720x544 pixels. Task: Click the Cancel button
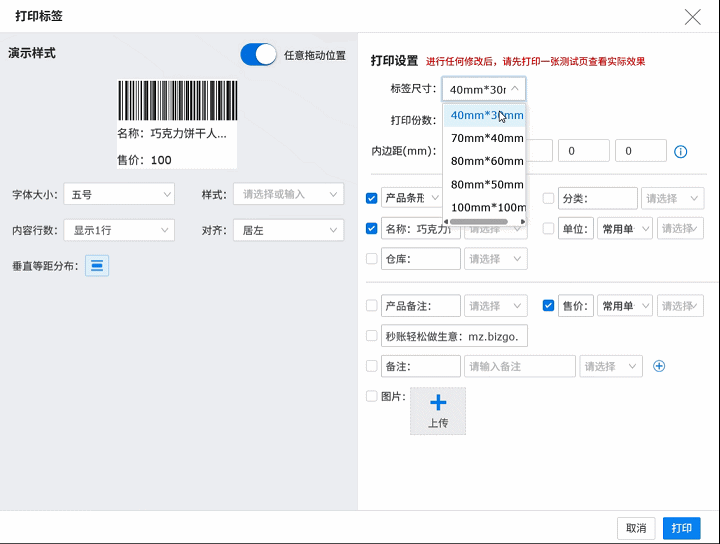tap(636, 528)
